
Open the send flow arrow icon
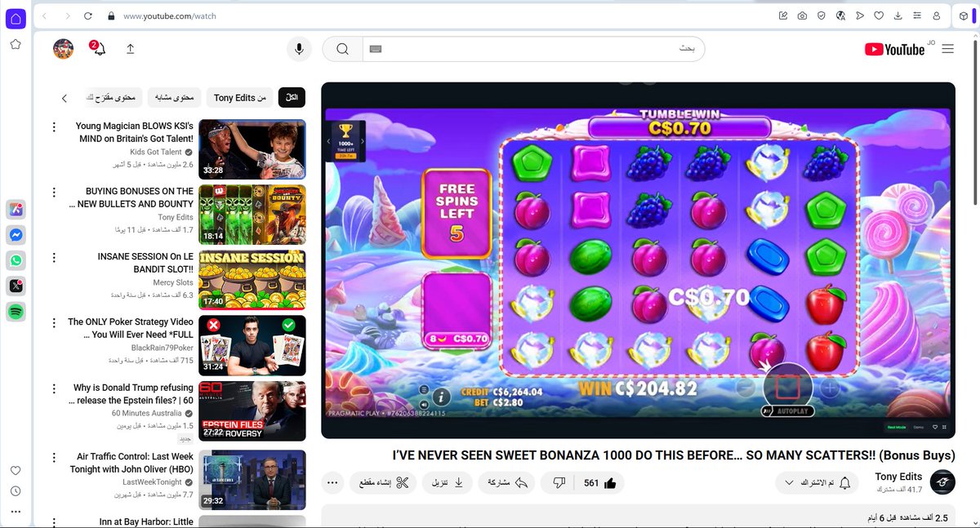click(x=860, y=16)
